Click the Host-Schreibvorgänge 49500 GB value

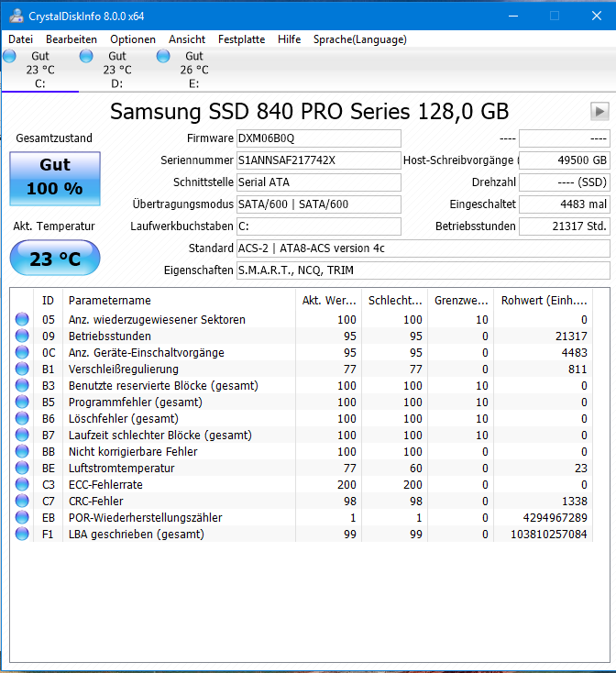(564, 160)
